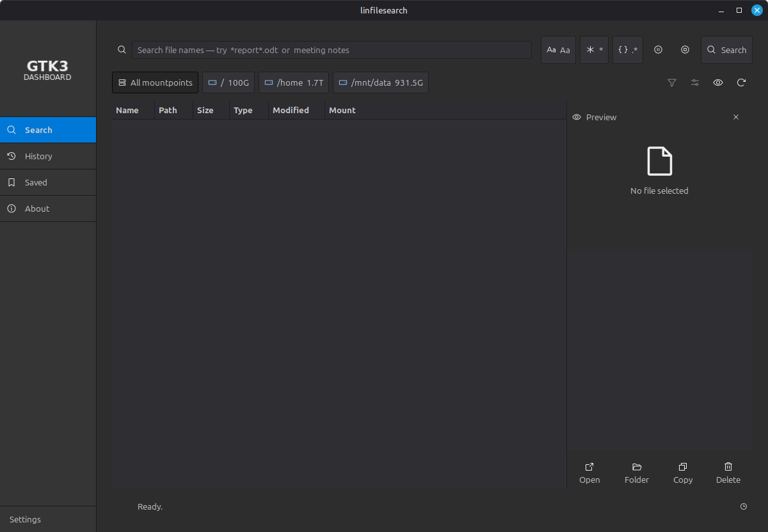
Task: Sort results by Name column
Action: click(133, 110)
